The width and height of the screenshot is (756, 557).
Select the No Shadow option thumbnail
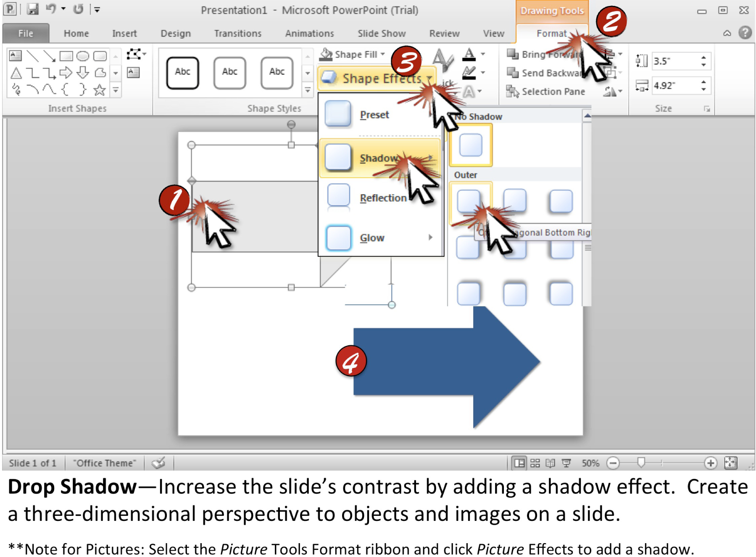470,145
